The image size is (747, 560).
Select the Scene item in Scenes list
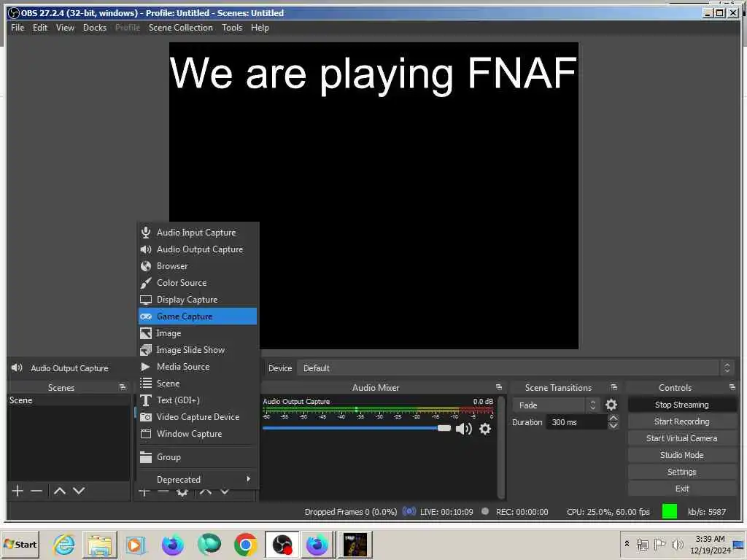click(x=69, y=400)
